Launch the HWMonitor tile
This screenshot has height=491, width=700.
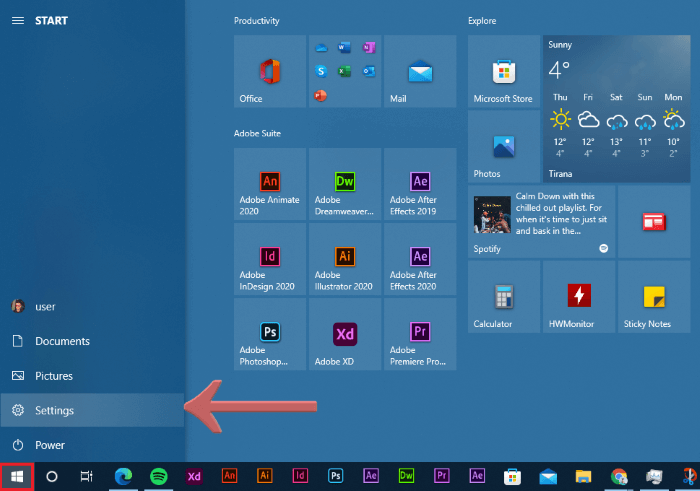[x=579, y=297]
